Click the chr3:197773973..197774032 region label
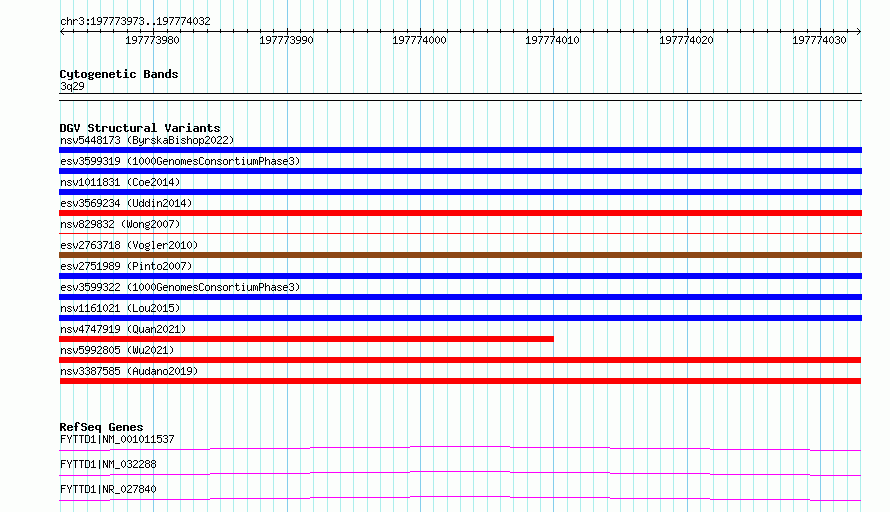Viewport: 890px width, 512px height. [x=135, y=21]
